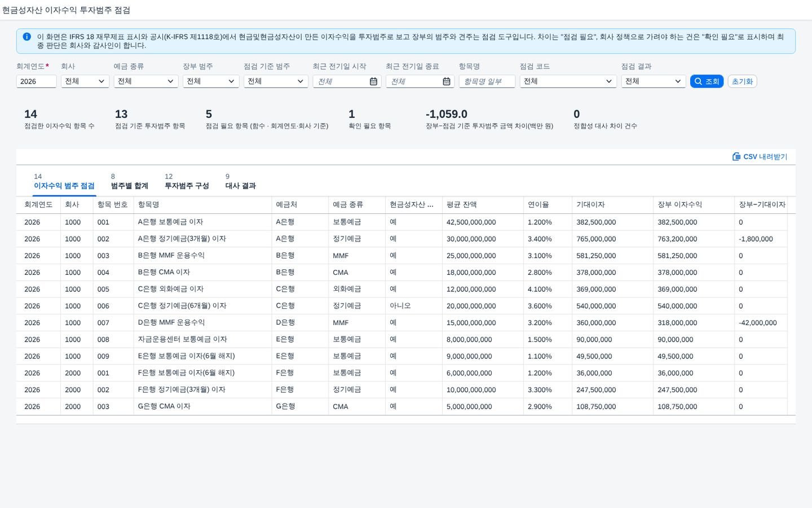Focus the 회계연도 input field

click(36, 81)
